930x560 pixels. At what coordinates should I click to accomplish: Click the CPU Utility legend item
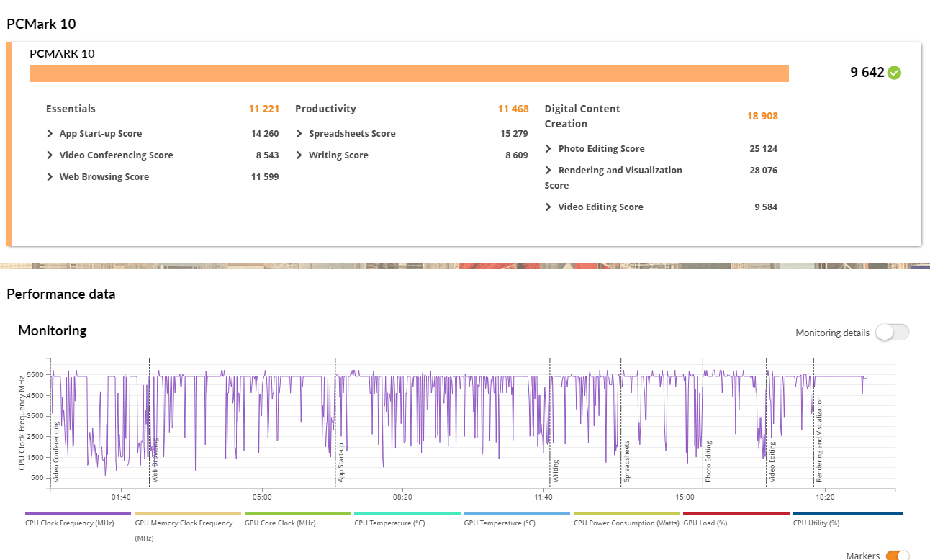click(x=847, y=514)
